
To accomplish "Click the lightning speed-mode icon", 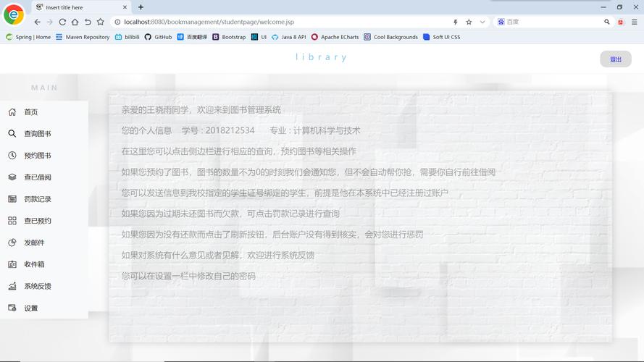I will click(x=456, y=22).
